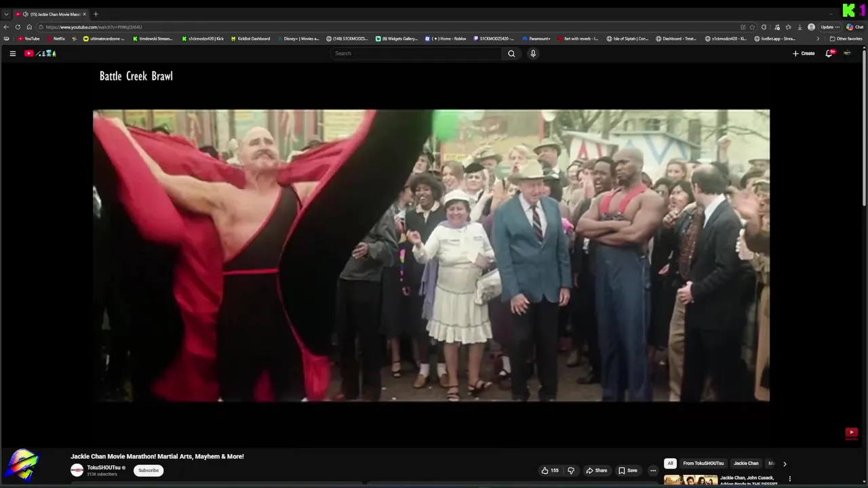868x488 pixels.
Task: Open the fart with reverb bookmark
Action: click(x=578, y=39)
